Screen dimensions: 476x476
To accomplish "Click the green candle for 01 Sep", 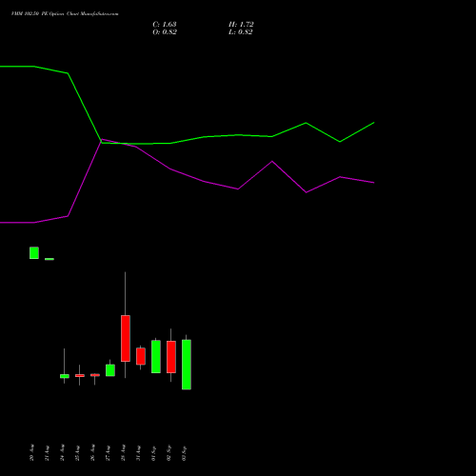I will 156,357.
